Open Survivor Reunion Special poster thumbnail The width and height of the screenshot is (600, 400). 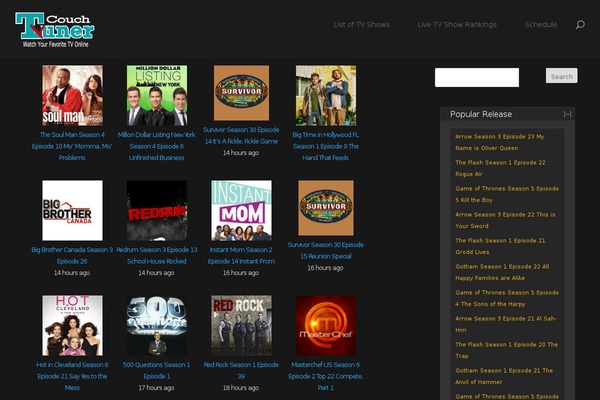[x=326, y=208]
